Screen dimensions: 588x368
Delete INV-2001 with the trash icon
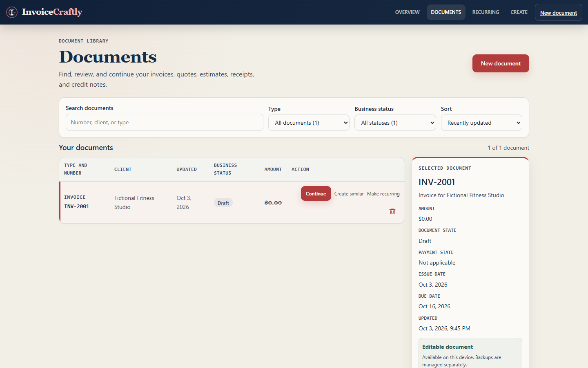[392, 211]
